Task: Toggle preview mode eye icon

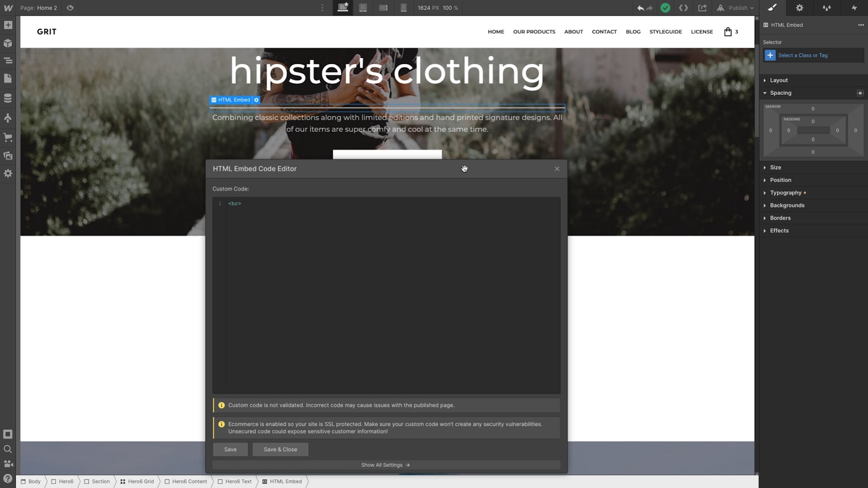Action: click(x=70, y=8)
